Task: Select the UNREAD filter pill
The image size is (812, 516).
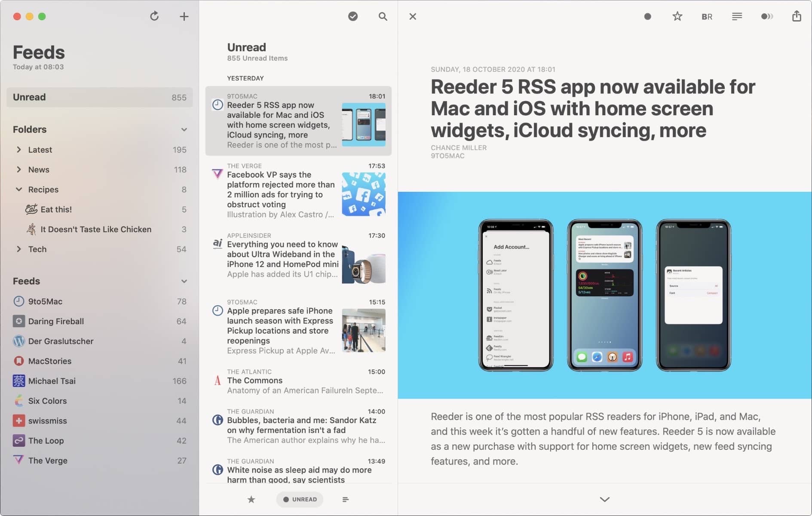Action: pos(300,499)
